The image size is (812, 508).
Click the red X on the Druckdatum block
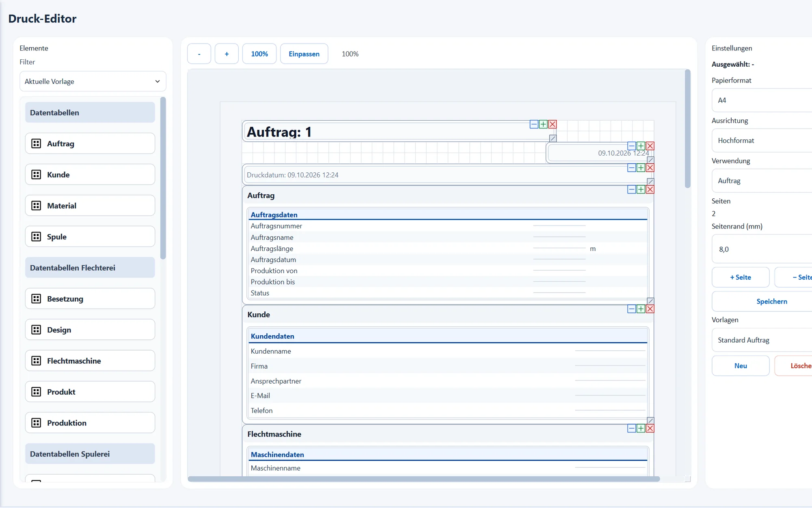pyautogui.click(x=650, y=168)
